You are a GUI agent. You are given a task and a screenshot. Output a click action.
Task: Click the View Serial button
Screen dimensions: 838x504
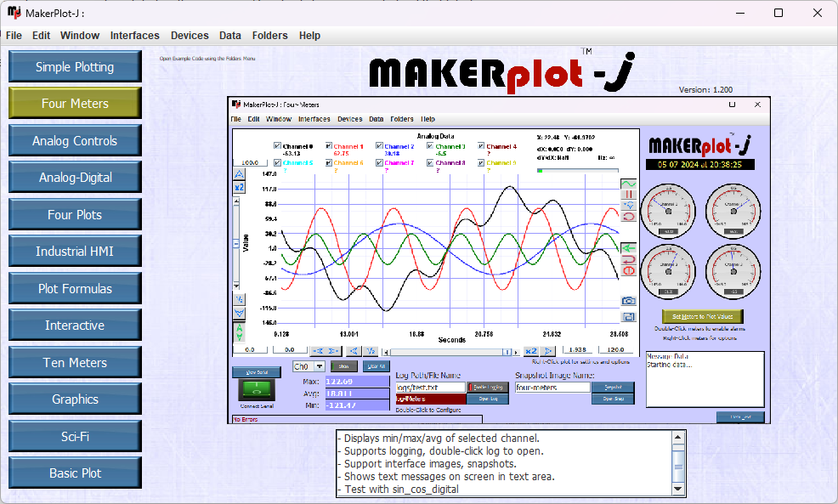(x=257, y=372)
